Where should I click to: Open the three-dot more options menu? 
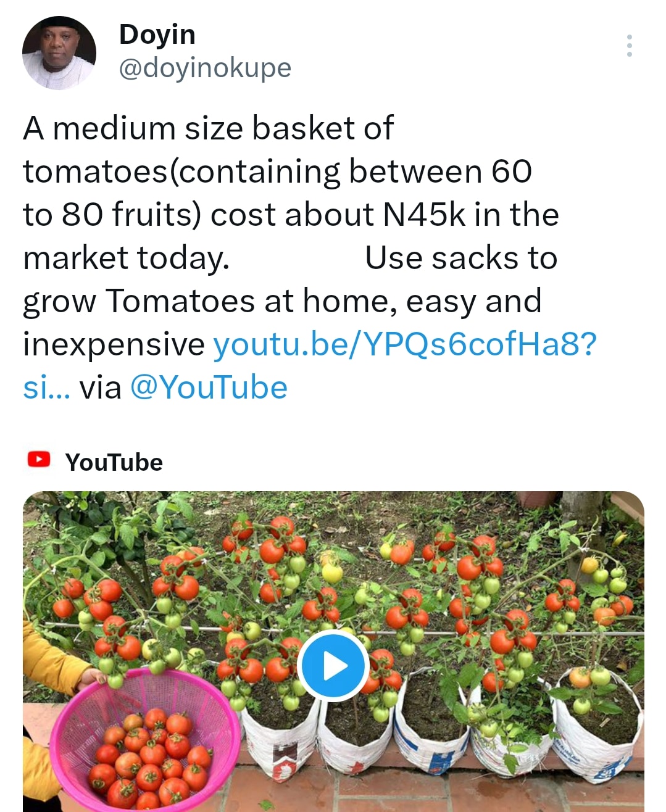tap(629, 46)
